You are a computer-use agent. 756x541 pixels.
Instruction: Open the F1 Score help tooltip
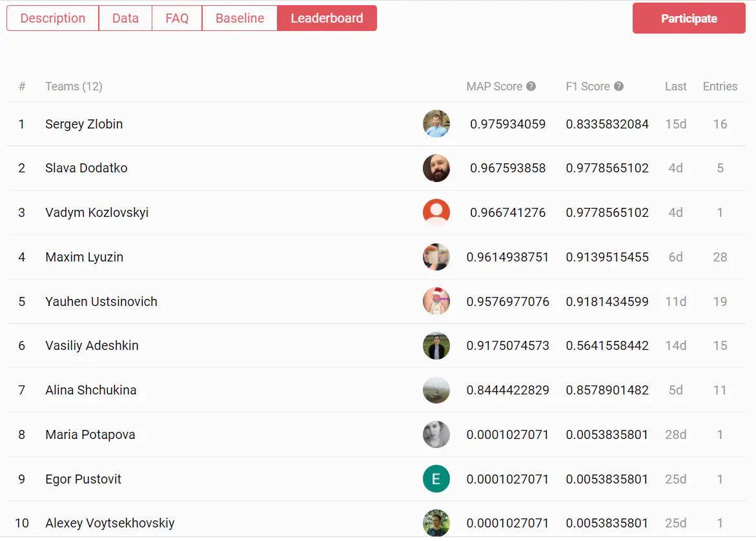coord(618,86)
